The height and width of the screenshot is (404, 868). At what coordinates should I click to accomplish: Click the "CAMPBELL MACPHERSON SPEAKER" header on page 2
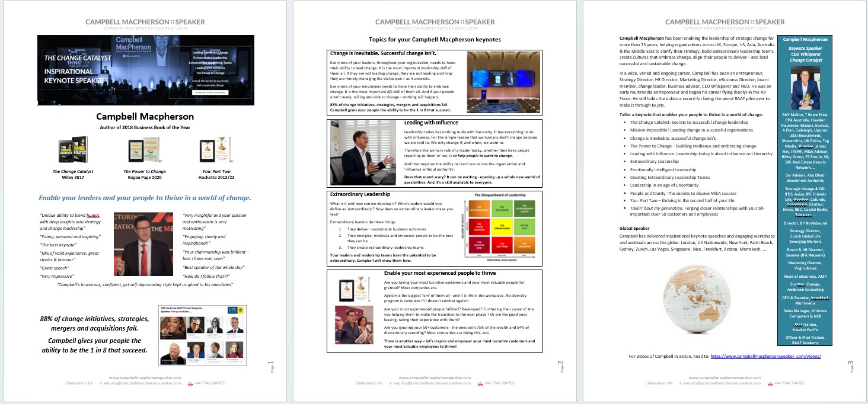pos(435,22)
